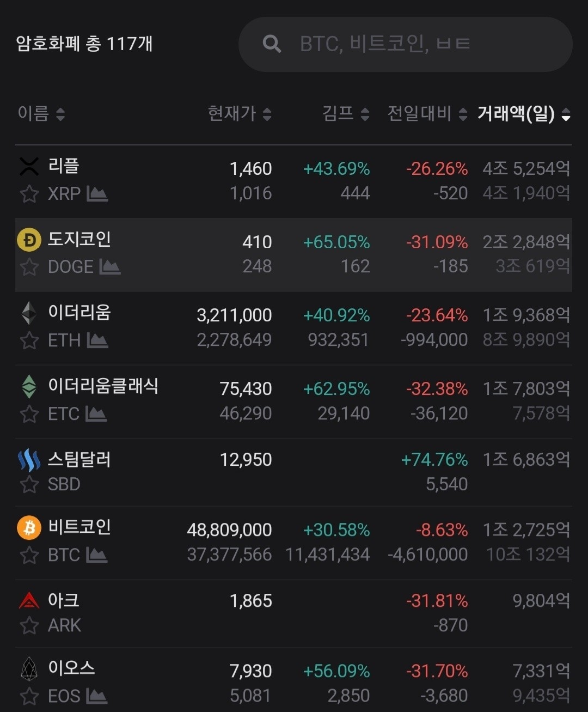Screen dimensions: 588x712
Task: Select the 전일대비 column header
Action: pyautogui.click(x=419, y=114)
